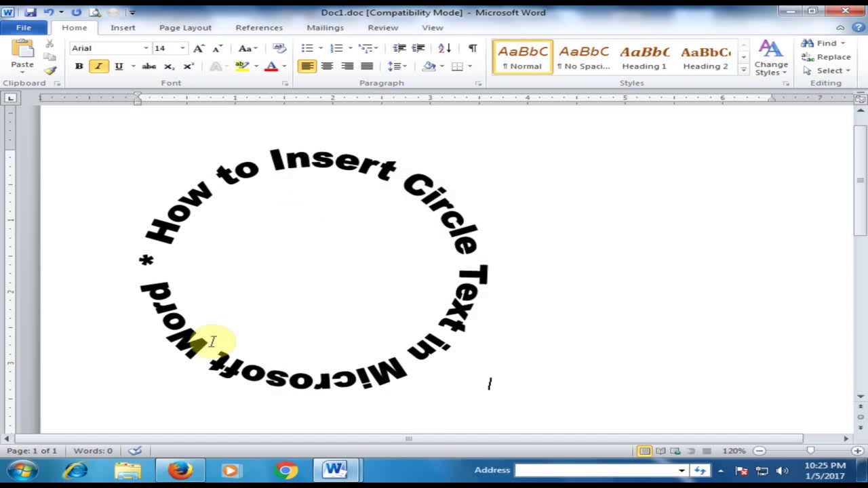Open the font size 14 dropdown
868x488 pixels.
click(182, 48)
